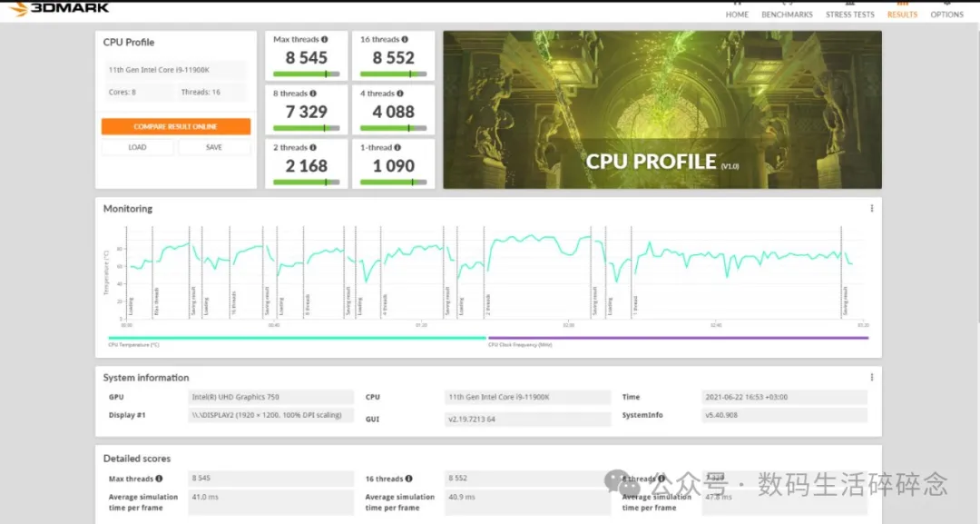
Task: Open the BENCHMARKS tab
Action: point(787,15)
